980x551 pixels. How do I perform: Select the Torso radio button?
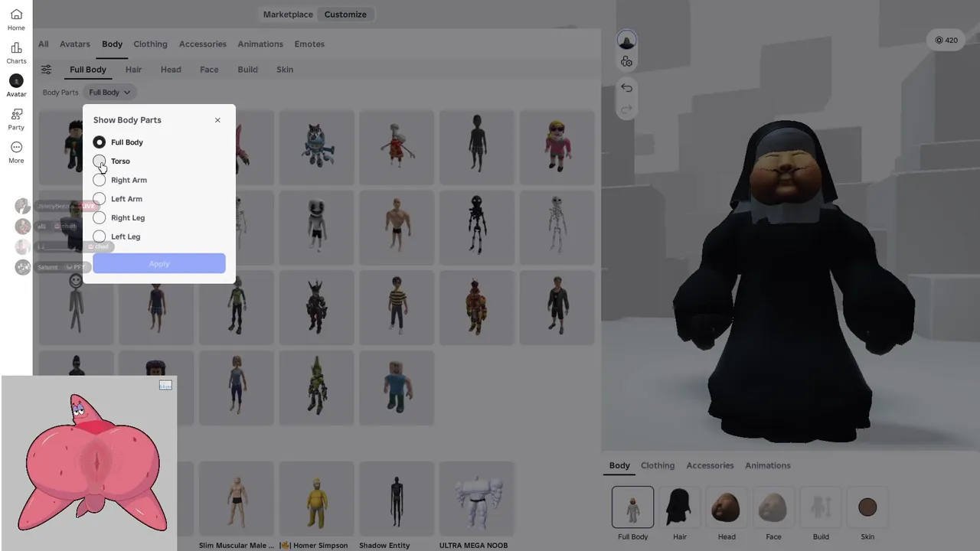pos(100,161)
